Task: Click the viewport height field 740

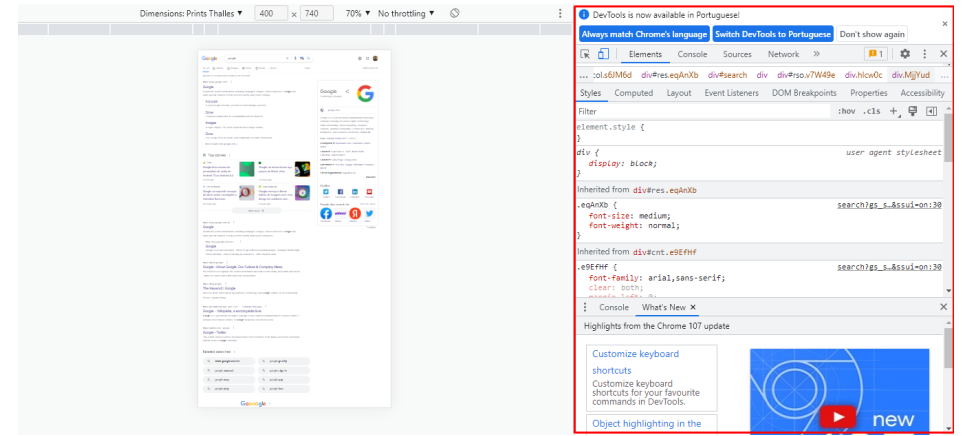Action: pyautogui.click(x=316, y=13)
